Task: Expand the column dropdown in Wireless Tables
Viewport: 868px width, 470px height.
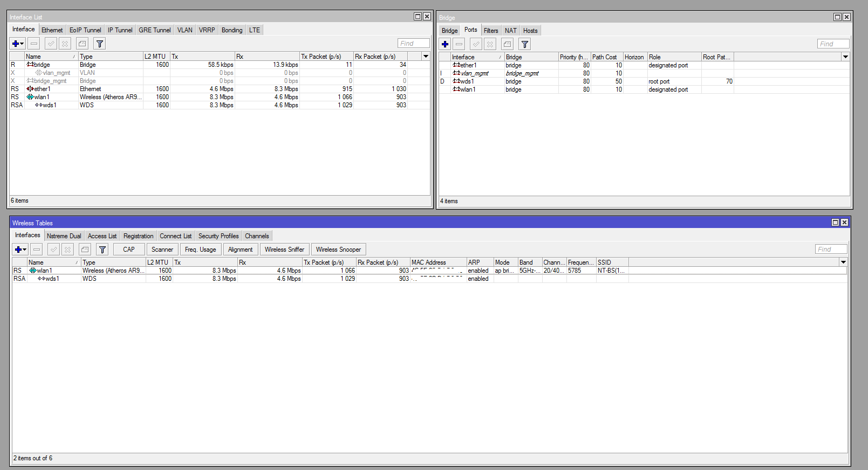Action: click(x=843, y=262)
